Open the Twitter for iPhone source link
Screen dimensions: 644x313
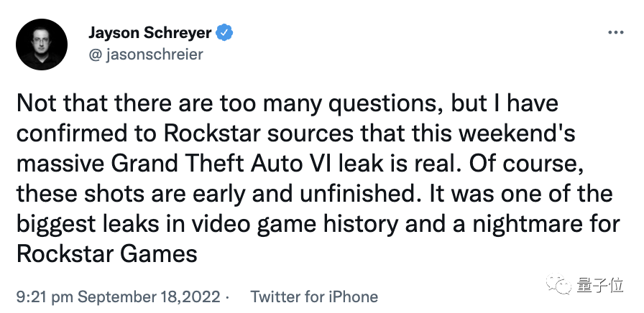click(313, 296)
